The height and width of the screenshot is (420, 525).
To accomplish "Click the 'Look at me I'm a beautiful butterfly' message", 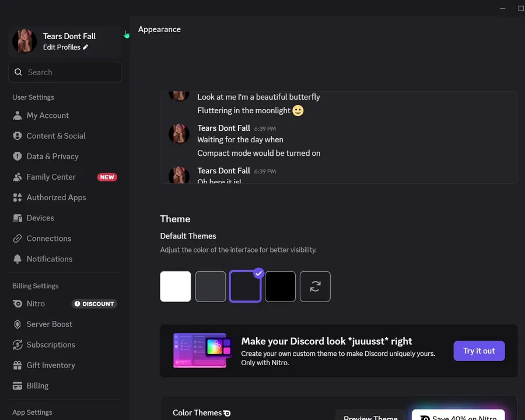I will 258,97.
